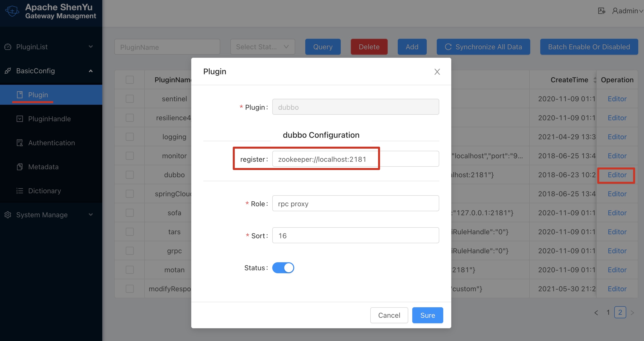This screenshot has height=341, width=644.
Task: Open the Plugin menu item
Action: pos(38,95)
